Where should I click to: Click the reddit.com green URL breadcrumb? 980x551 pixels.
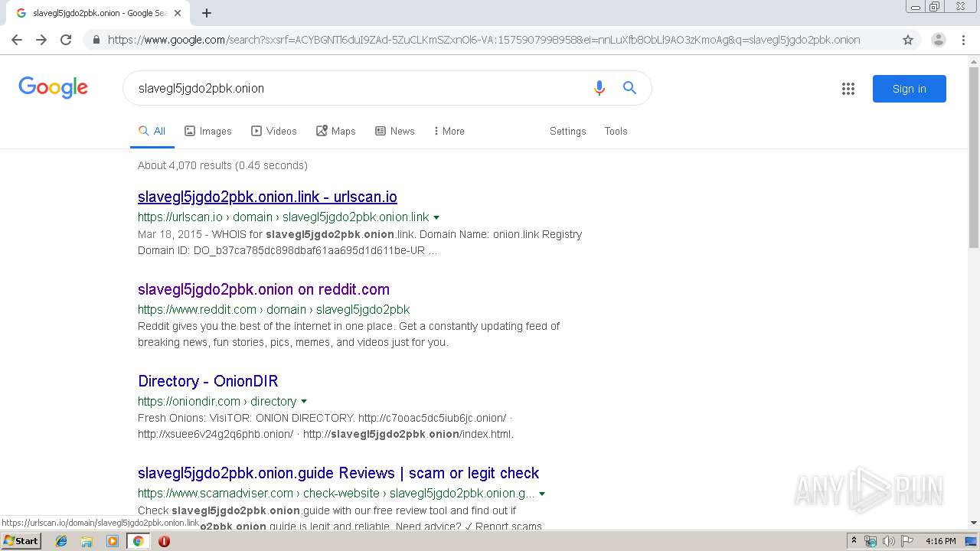273,309
